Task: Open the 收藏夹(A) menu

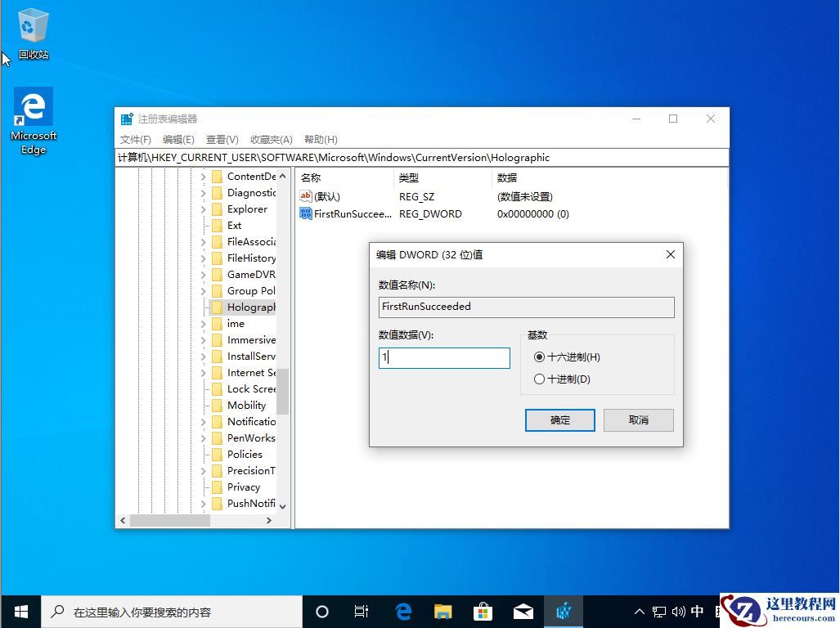Action: pos(271,139)
